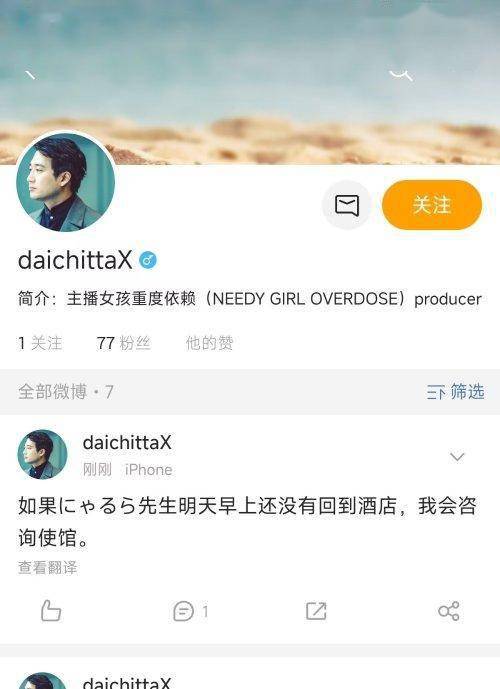Image resolution: width=500 pixels, height=689 pixels.
Task: Share the post via share icon
Action: tap(449, 611)
